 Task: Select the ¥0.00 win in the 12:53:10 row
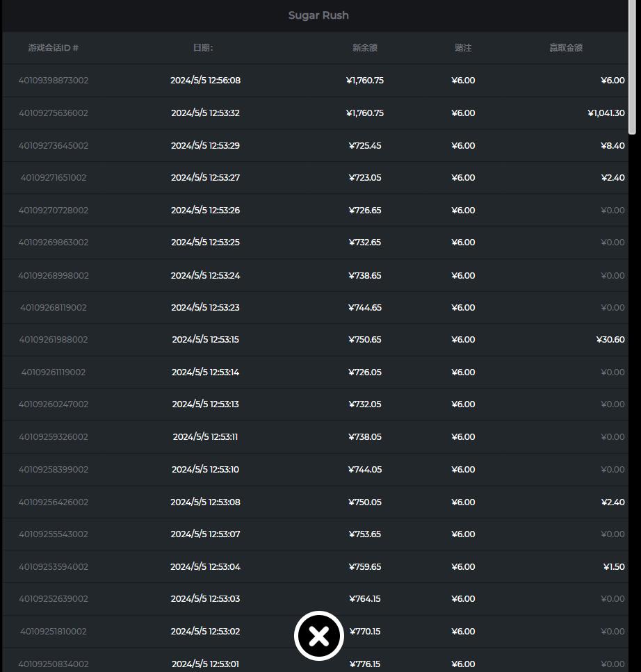tap(612, 469)
